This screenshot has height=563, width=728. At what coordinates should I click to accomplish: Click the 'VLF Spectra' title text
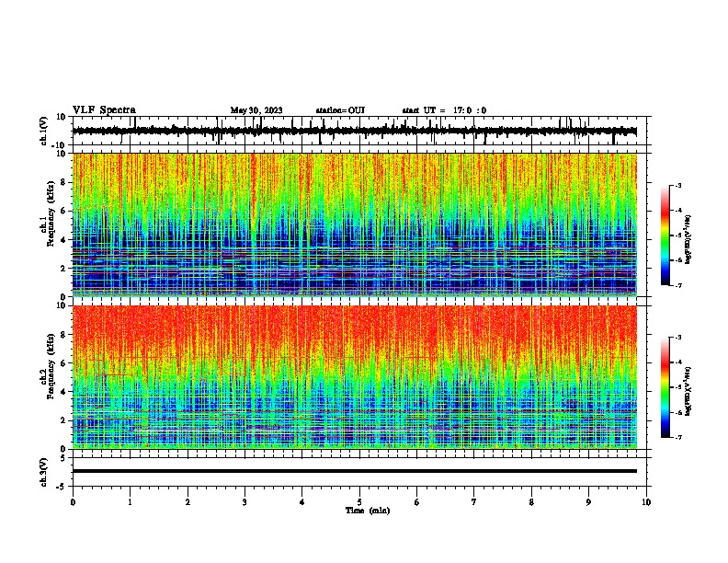[104, 110]
